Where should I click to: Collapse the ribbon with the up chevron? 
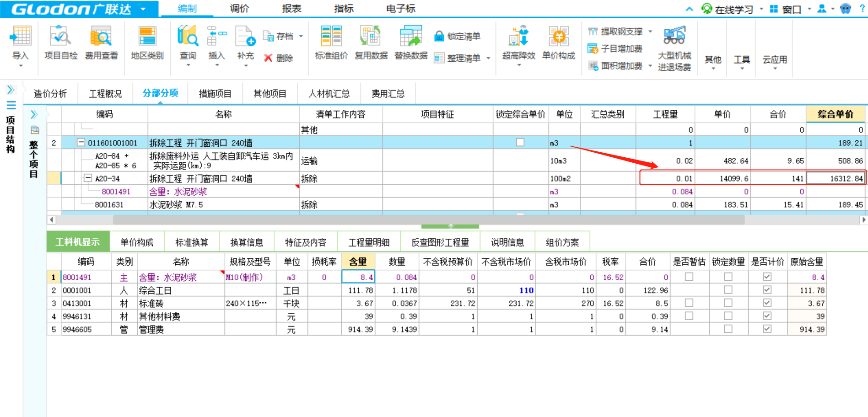click(690, 9)
